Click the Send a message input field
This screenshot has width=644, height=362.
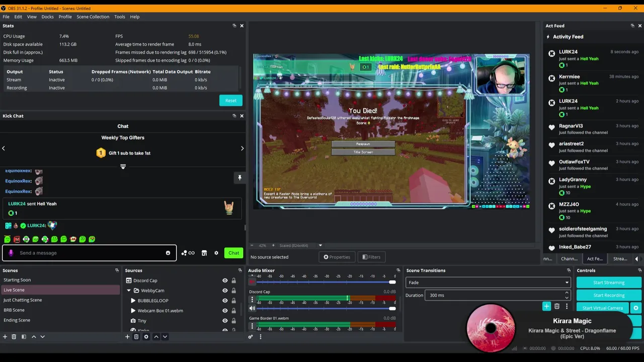(89, 253)
